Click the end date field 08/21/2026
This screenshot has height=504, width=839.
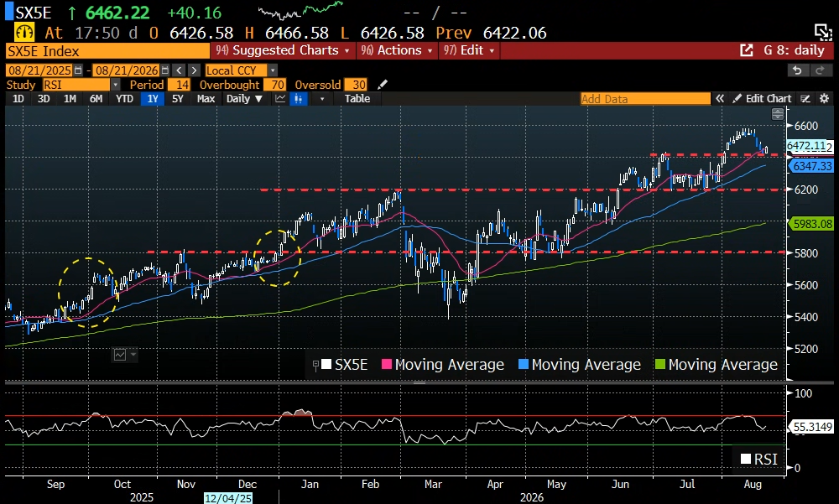coord(127,70)
